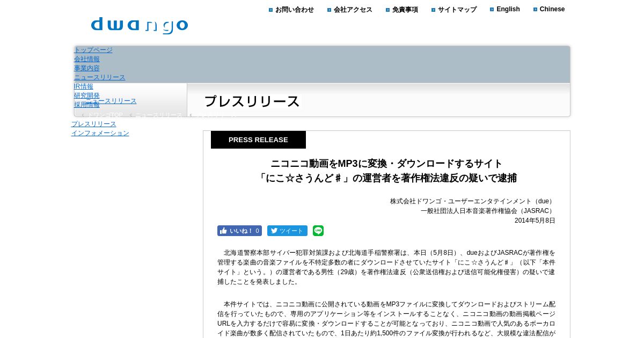Screen dimensions: 644x338
Task: Open プレスリリース sidebar link
Action: pos(94,124)
